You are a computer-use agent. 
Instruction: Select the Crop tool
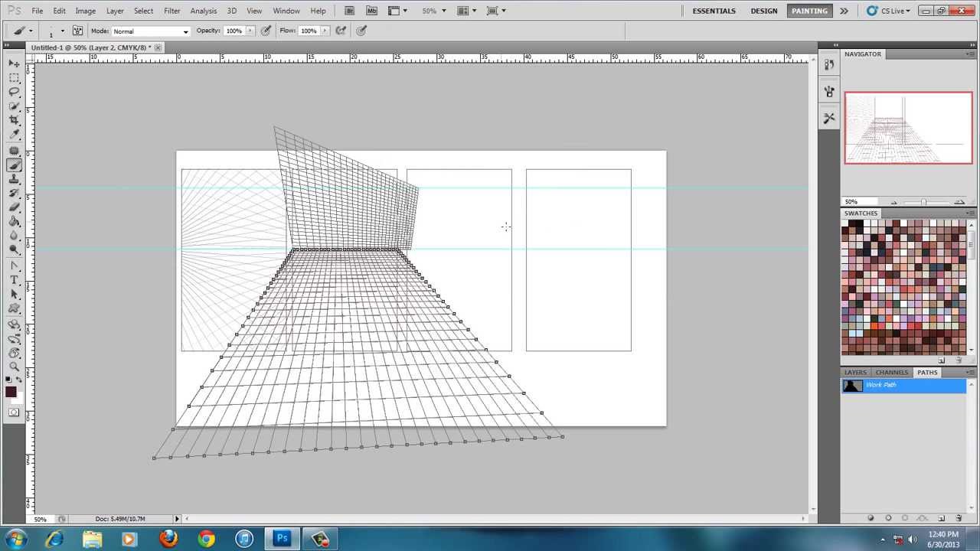pos(14,121)
